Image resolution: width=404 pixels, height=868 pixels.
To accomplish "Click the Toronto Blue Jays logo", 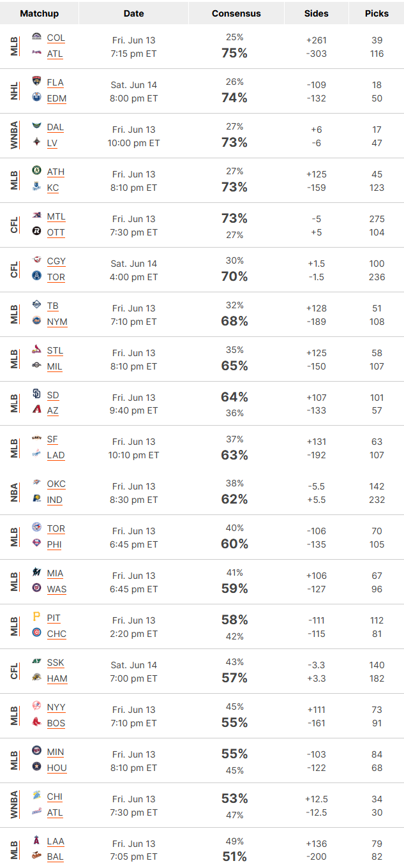I will click(x=36, y=528).
